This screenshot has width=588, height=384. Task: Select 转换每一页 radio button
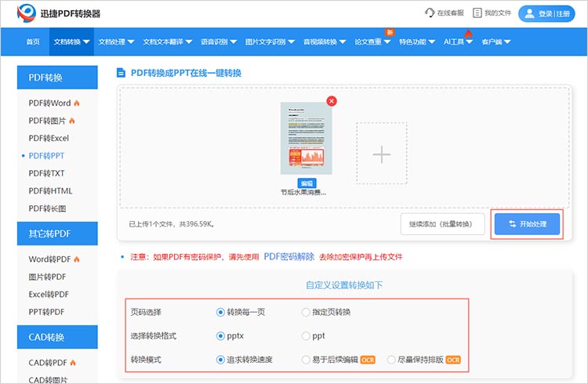pos(220,312)
